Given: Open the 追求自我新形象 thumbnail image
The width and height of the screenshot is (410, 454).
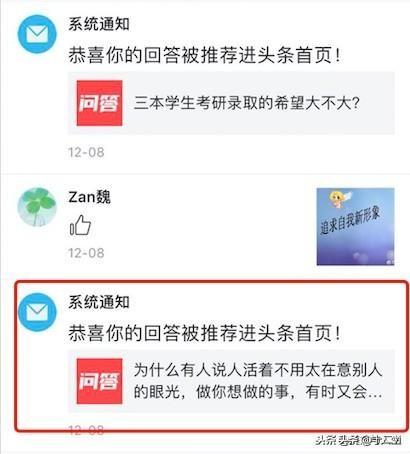Looking at the screenshot, I should coord(355,227).
